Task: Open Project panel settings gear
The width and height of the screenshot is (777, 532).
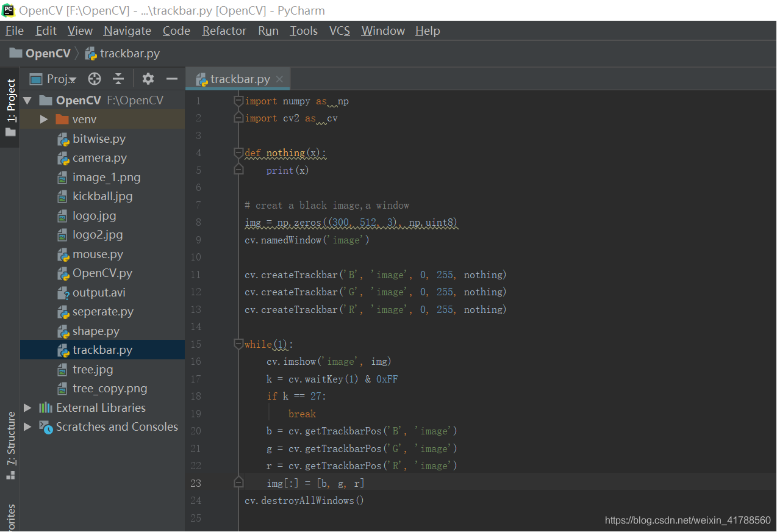Action: click(148, 79)
